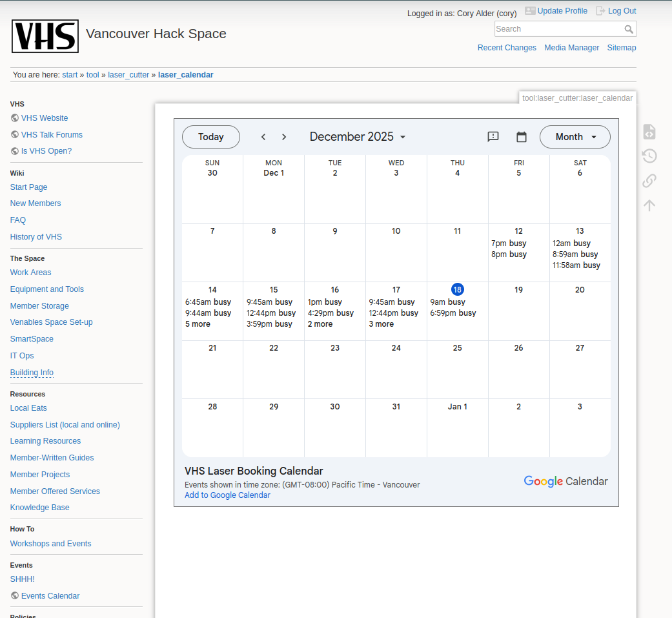Advance to next month in calendar
This screenshot has height=618, width=672.
coord(284,137)
